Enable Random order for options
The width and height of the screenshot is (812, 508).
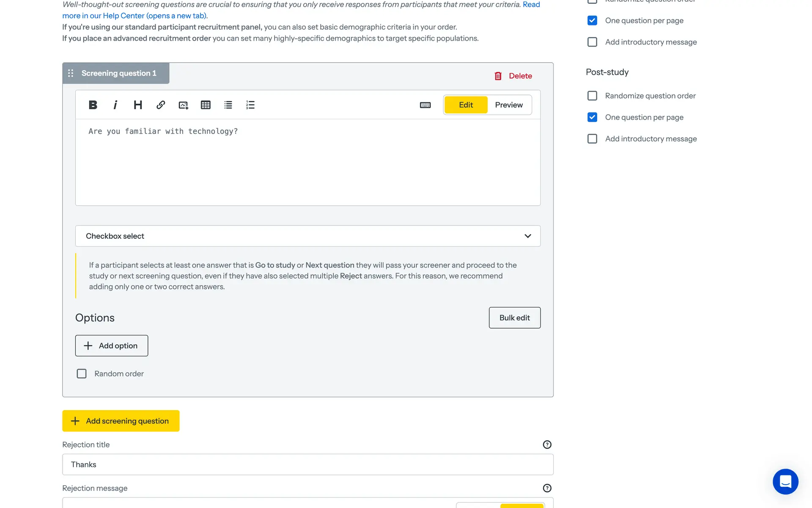pyautogui.click(x=82, y=373)
